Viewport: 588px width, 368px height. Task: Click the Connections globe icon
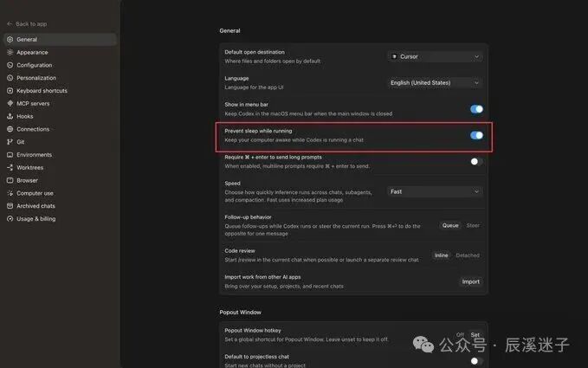point(10,129)
